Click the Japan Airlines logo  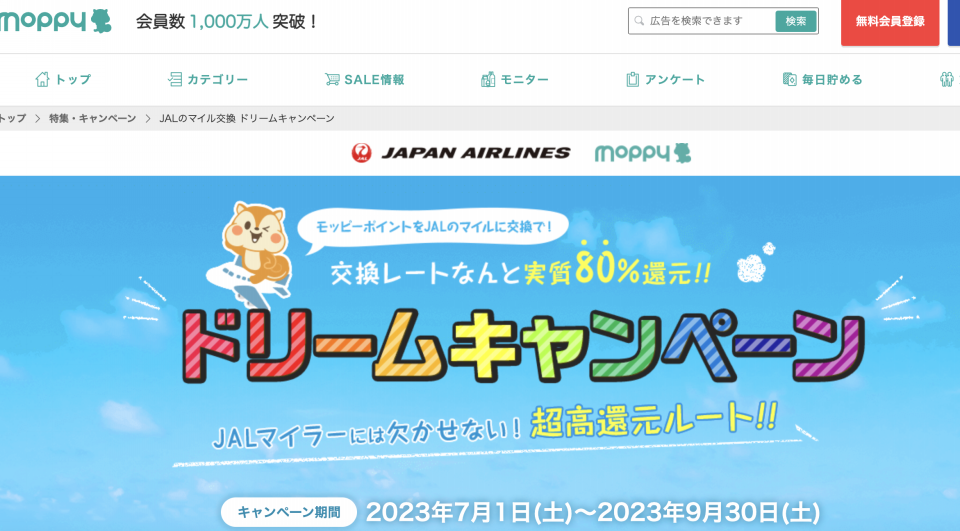[x=460, y=153]
